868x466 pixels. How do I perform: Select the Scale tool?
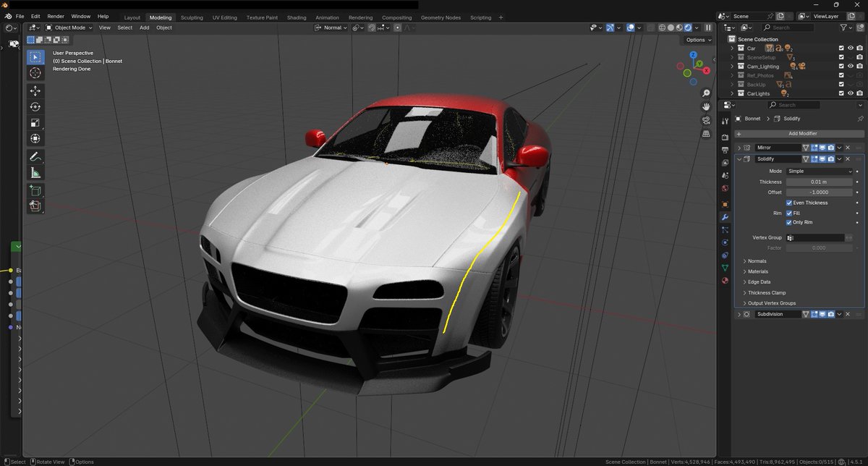(x=35, y=122)
